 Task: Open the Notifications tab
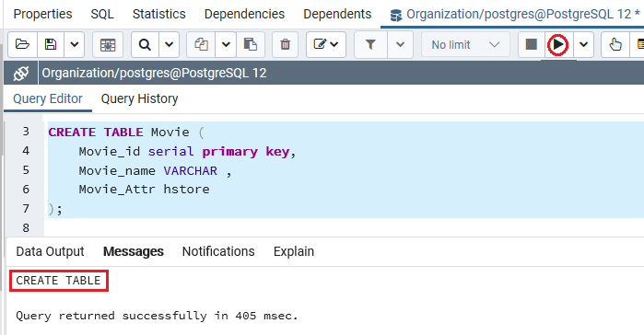(218, 251)
